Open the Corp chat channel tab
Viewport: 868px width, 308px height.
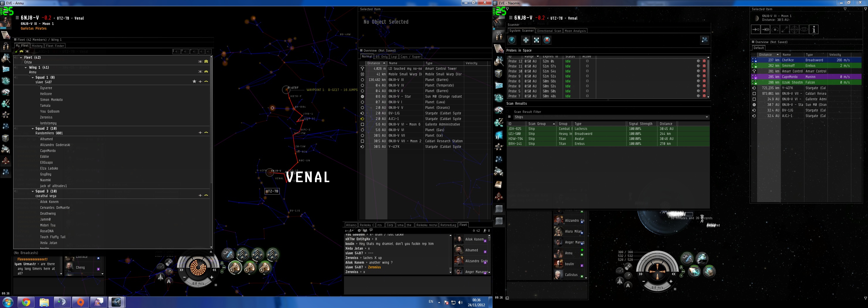390,225
